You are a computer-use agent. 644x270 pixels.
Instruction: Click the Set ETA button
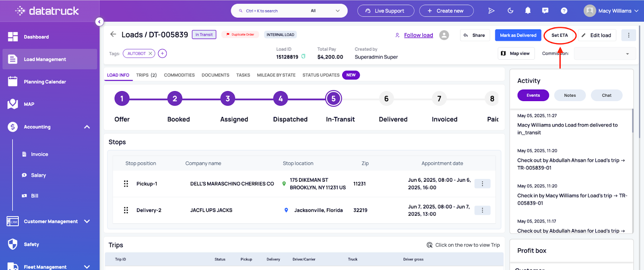click(x=560, y=35)
